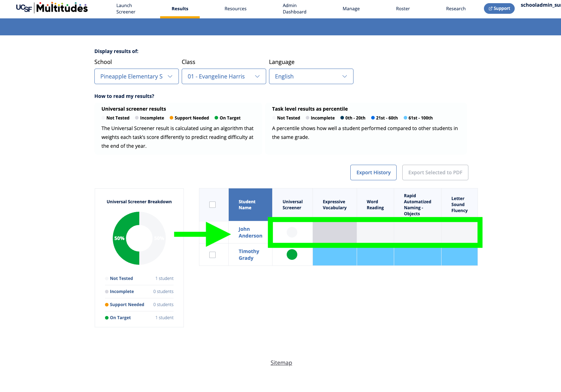561x392 pixels.
Task: Open the School dropdown Pineapple Elementary
Action: pyautogui.click(x=136, y=76)
